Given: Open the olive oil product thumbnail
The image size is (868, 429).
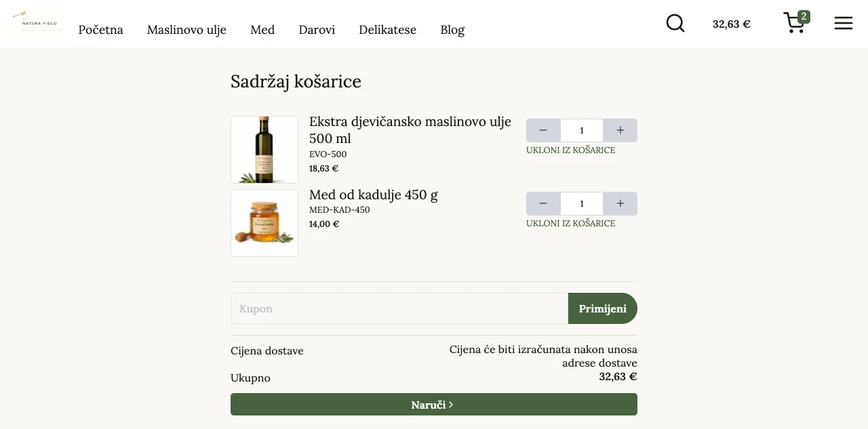Looking at the screenshot, I should [264, 149].
